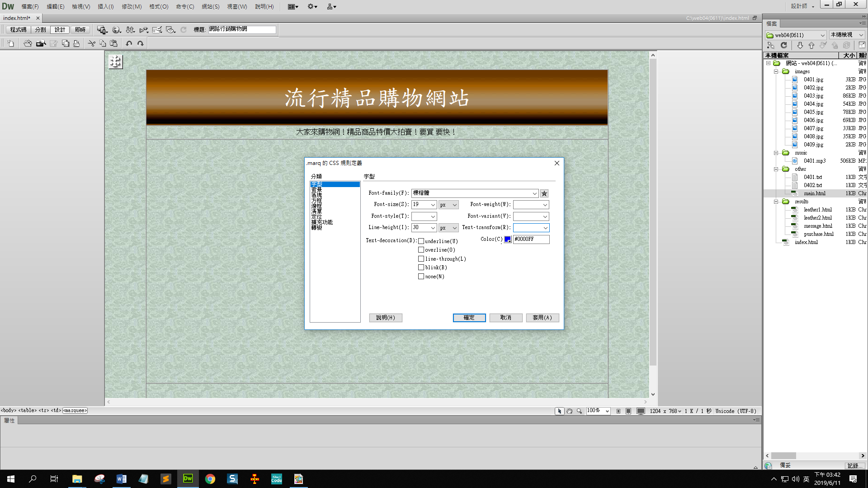This screenshot has height=488, width=868.
Task: Collapse the images folder in the file tree
Action: tap(776, 71)
